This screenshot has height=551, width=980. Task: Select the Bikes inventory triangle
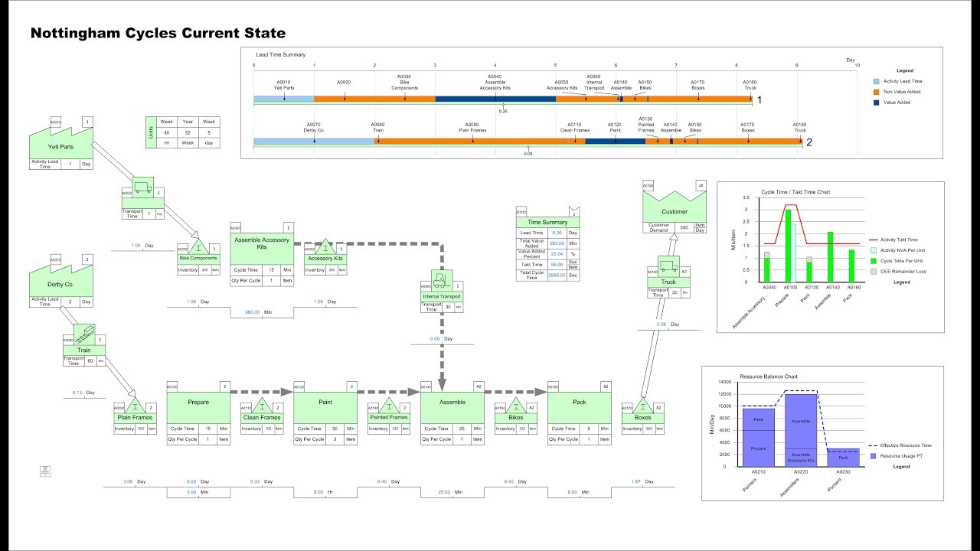[x=516, y=406]
